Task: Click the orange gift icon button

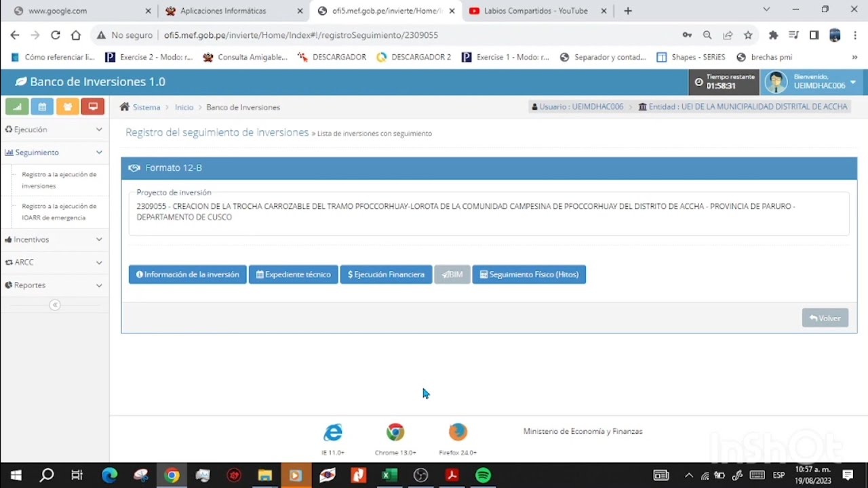Action: click(67, 106)
